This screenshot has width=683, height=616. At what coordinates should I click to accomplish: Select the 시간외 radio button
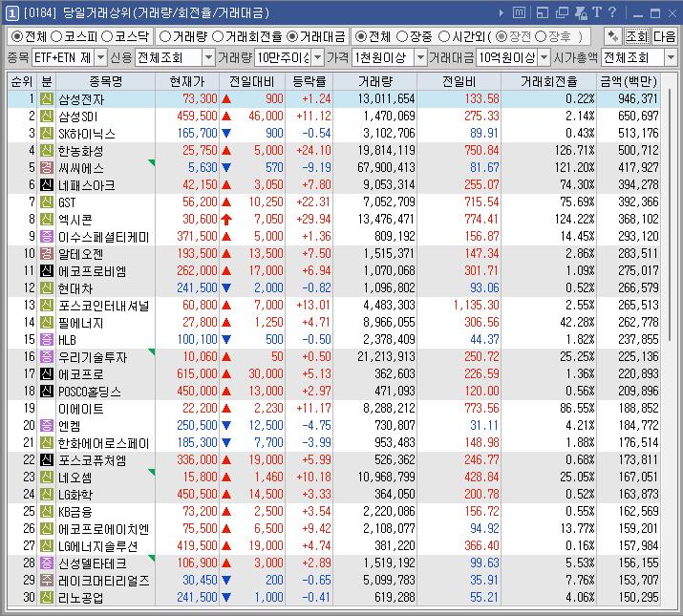[x=444, y=36]
